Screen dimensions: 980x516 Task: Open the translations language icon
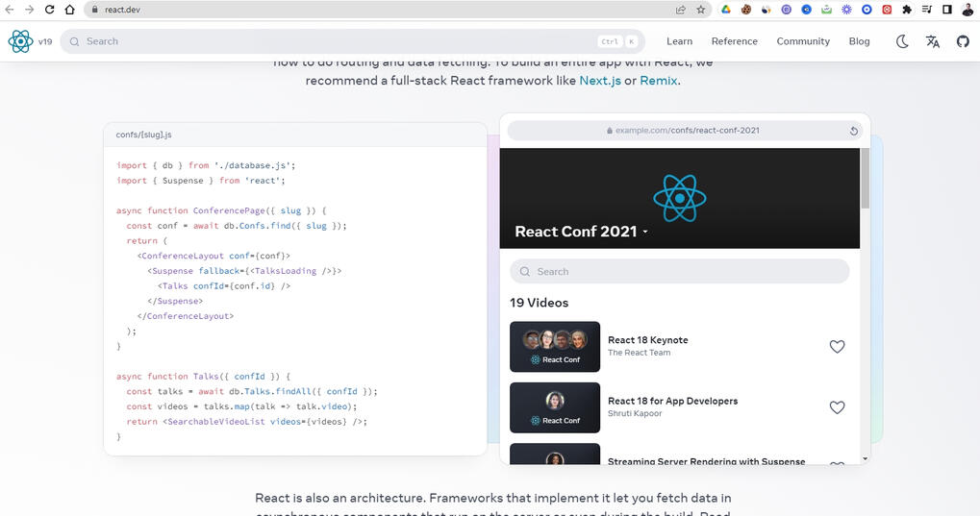click(x=933, y=41)
